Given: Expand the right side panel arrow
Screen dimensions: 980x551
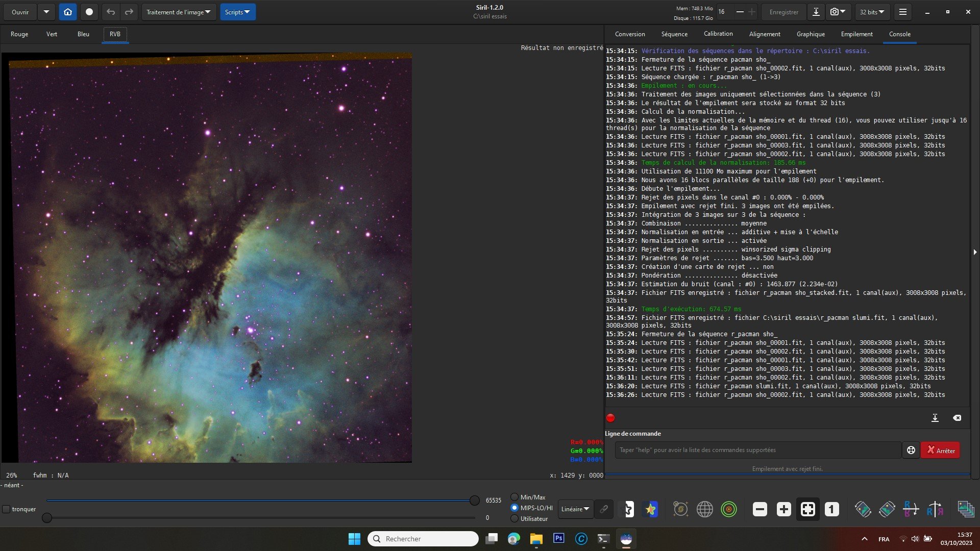Looking at the screenshot, I should click(975, 252).
